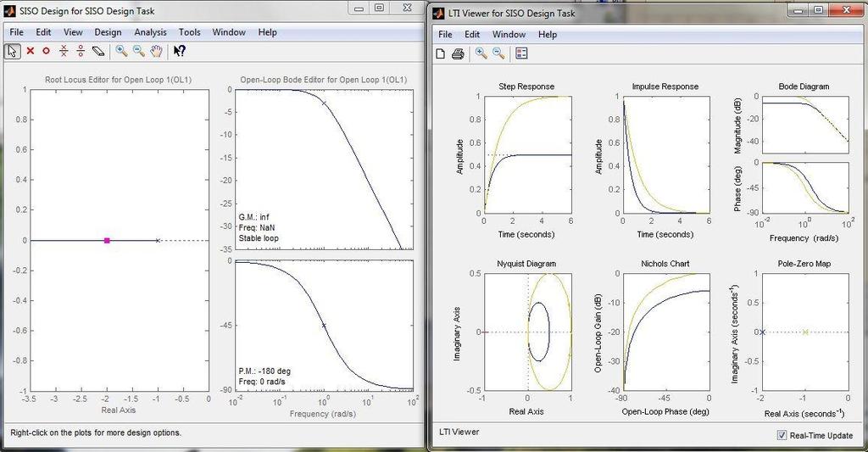Open the Design menu
This screenshot has width=868, height=452.
(108, 32)
